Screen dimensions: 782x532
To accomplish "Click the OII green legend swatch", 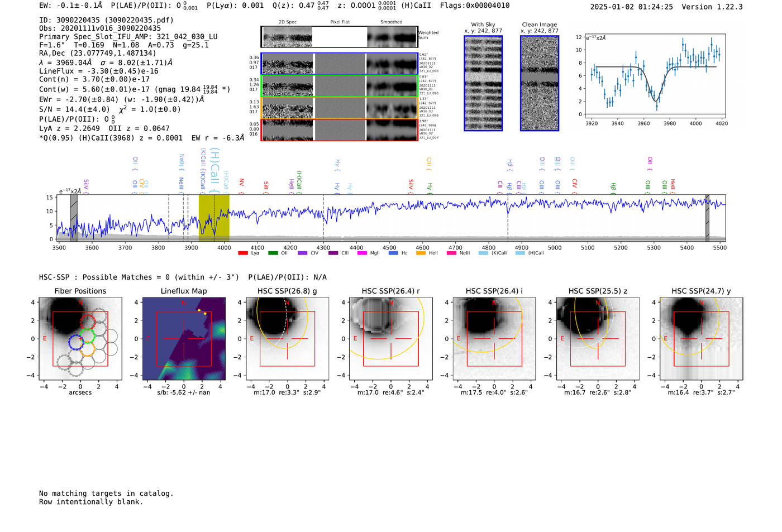I will pos(273,253).
